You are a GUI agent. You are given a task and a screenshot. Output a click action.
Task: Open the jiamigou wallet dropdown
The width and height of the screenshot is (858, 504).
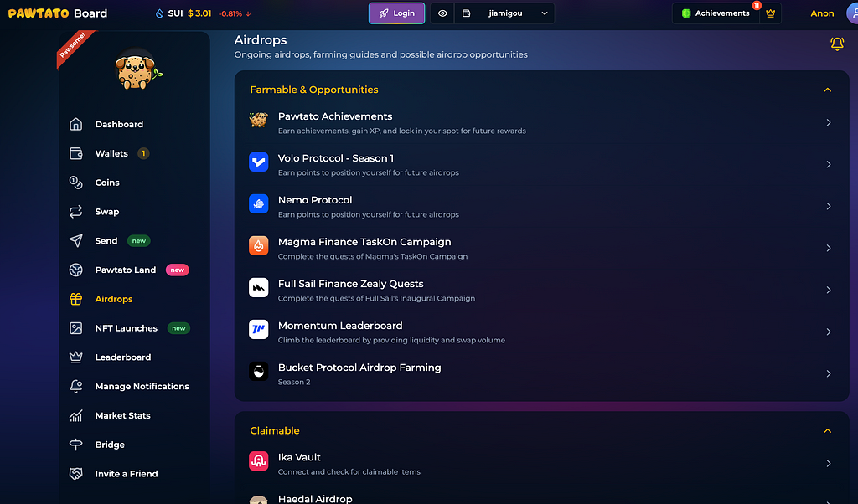click(x=504, y=13)
